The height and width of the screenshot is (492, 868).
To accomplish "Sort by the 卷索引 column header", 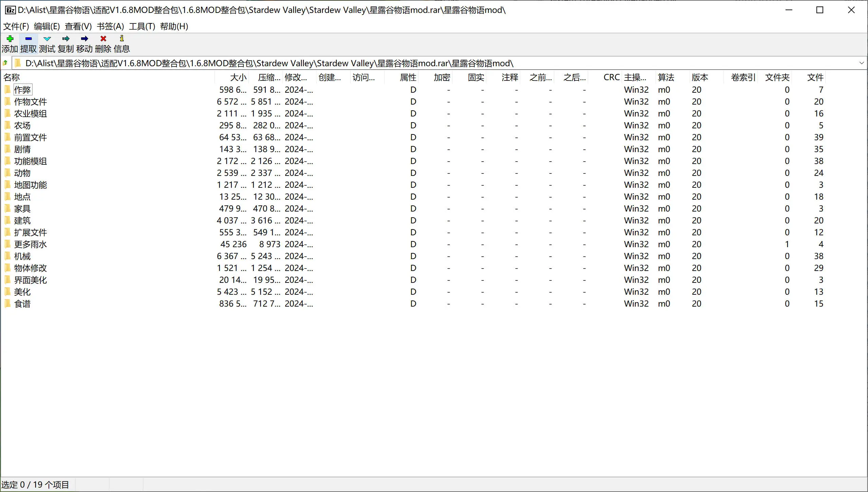I will (741, 77).
